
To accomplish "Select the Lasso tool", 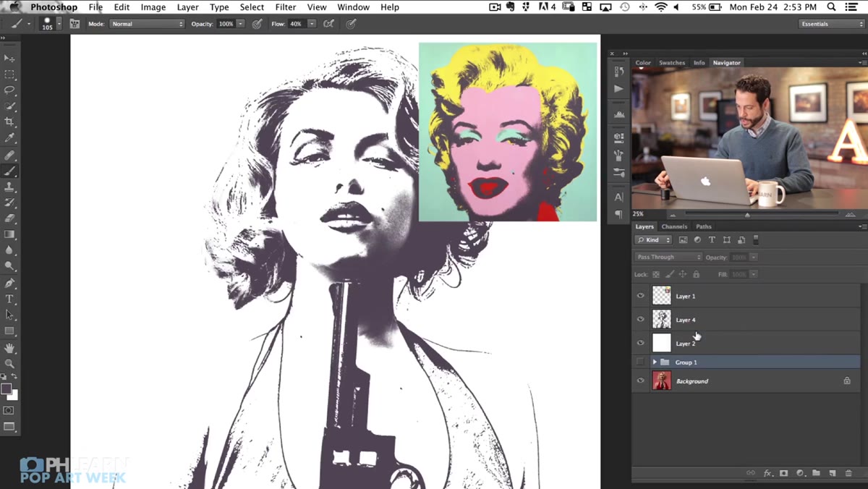I will tap(9, 90).
